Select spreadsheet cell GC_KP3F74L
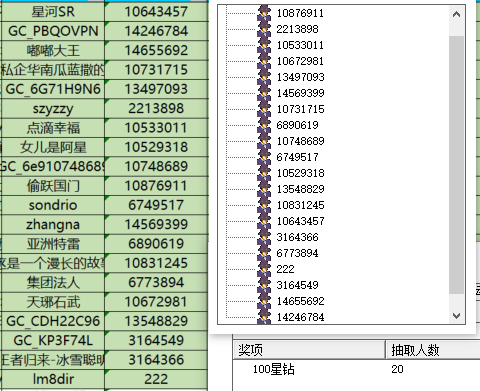The width and height of the screenshot is (480, 391). point(53,340)
